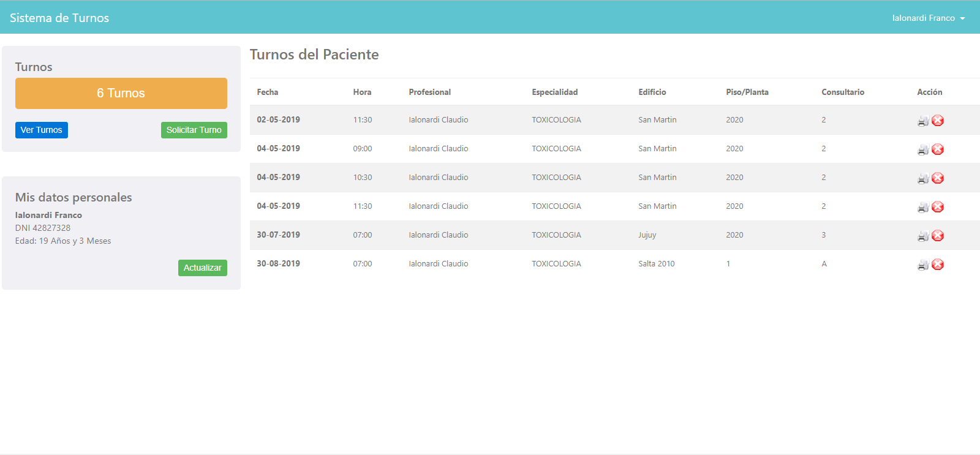This screenshot has width=980, height=455.
Task: Print the 04-05-2019 10:30 appointment
Action: (x=923, y=178)
